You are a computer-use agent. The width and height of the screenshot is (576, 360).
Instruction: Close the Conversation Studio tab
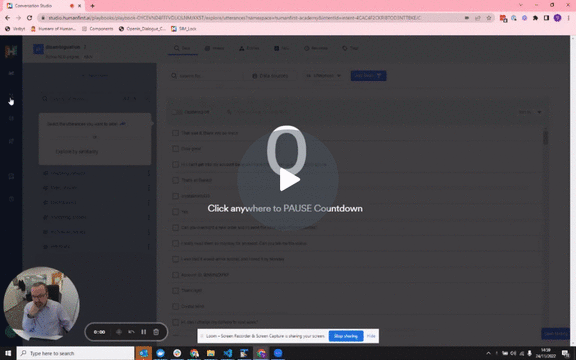pyautogui.click(x=79, y=6)
